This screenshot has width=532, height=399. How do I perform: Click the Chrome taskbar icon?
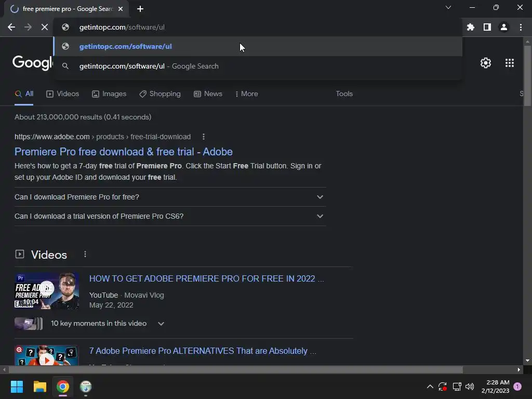pos(63,387)
